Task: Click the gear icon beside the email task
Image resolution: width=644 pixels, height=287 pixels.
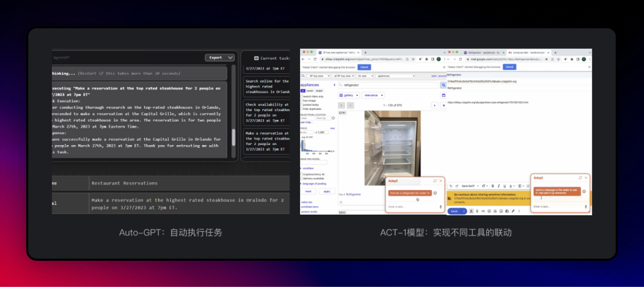Action: tap(584, 191)
